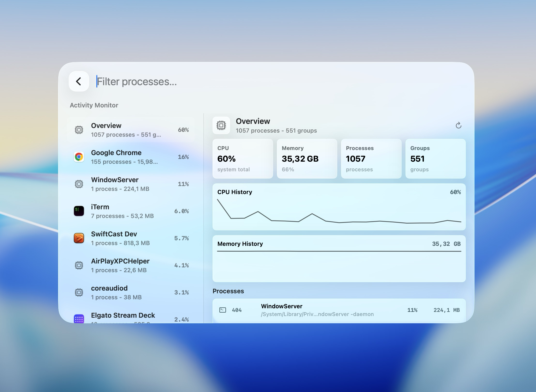536x392 pixels.
Task: Click the back arrow button
Action: point(79,81)
